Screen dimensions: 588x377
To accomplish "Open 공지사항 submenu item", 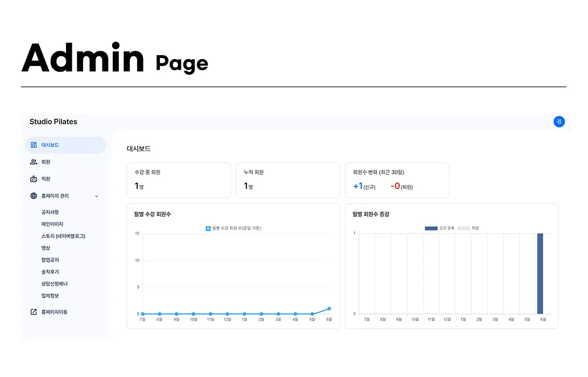I will [x=50, y=212].
